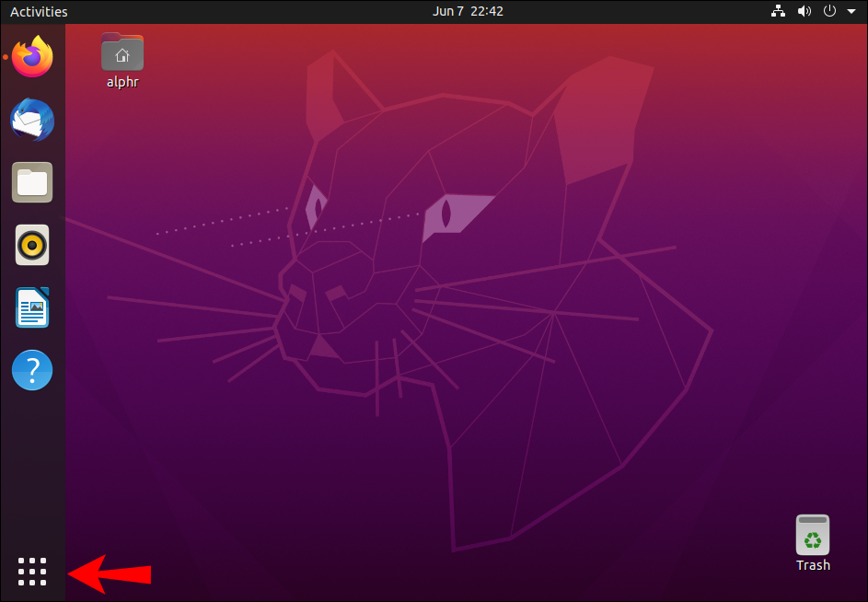Launch Rhythmbox music player
The height and width of the screenshot is (602, 868).
tap(32, 245)
